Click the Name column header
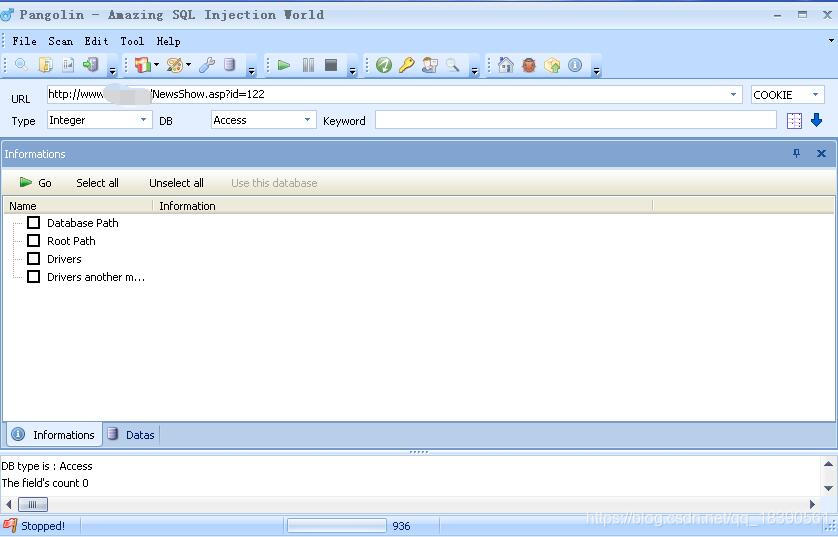 pos(78,206)
